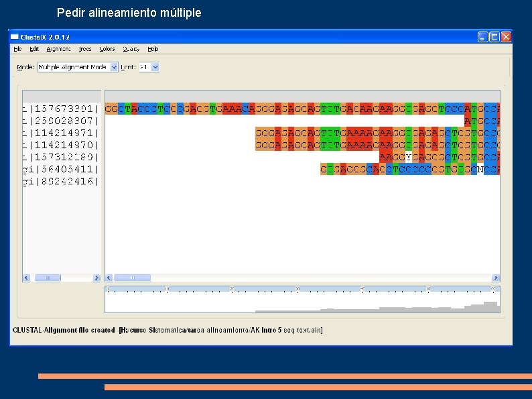
Task: Maximize the ClustalX window
Action: pyautogui.click(x=494, y=37)
